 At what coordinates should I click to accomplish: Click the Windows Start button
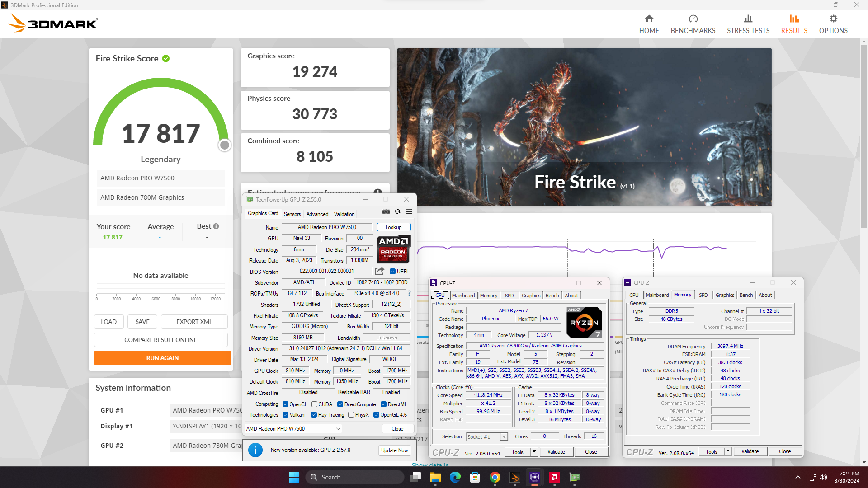pos(294,477)
